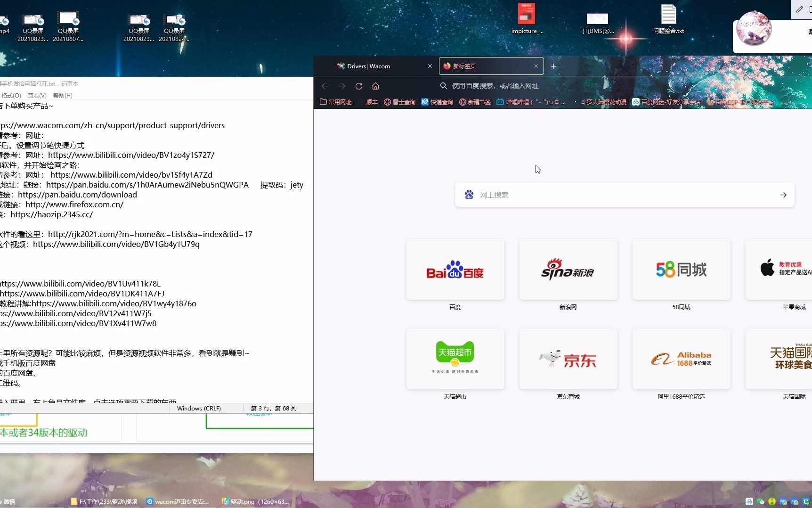Image resolution: width=812 pixels, height=508 pixels.
Task: Click the pan.baidu.com/download URL in Notepad
Action: click(x=77, y=195)
